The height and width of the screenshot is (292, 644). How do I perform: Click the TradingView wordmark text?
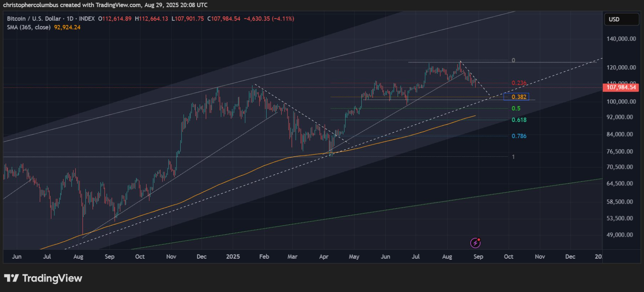(52, 278)
